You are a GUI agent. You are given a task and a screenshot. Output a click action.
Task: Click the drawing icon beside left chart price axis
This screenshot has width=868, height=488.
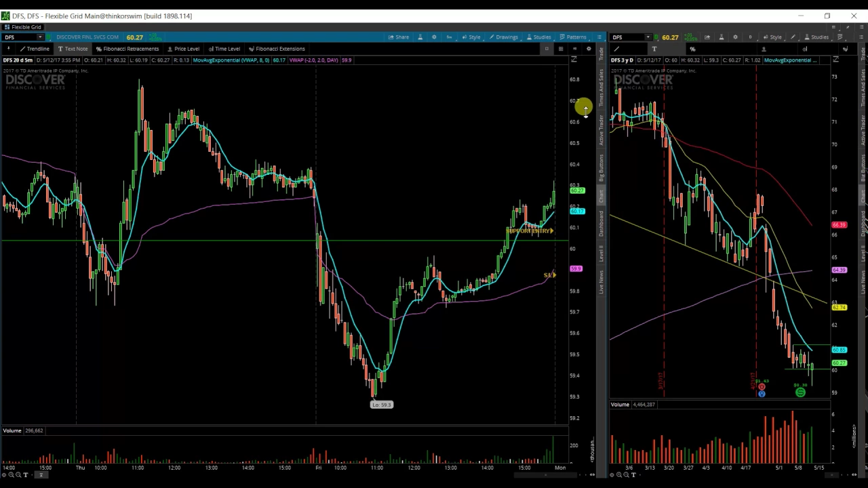point(574,60)
